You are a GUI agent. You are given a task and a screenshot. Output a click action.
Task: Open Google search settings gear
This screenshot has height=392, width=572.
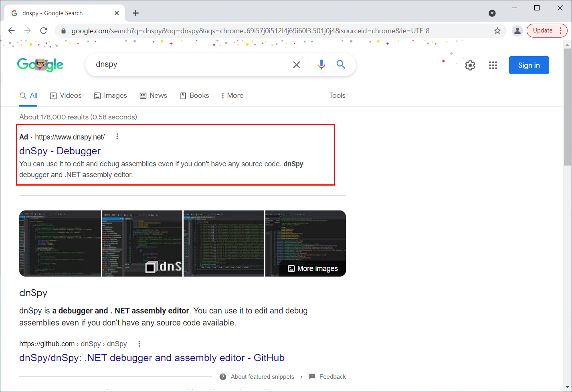click(470, 65)
